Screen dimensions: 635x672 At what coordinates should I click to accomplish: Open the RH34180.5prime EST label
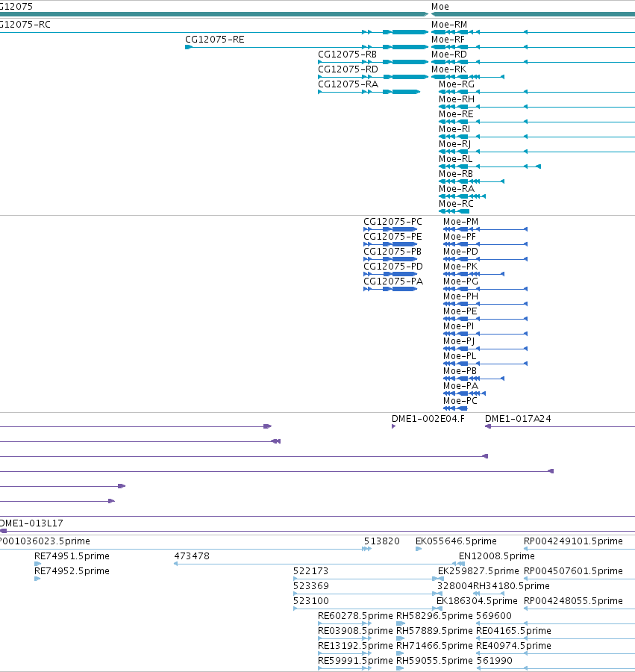(511, 586)
